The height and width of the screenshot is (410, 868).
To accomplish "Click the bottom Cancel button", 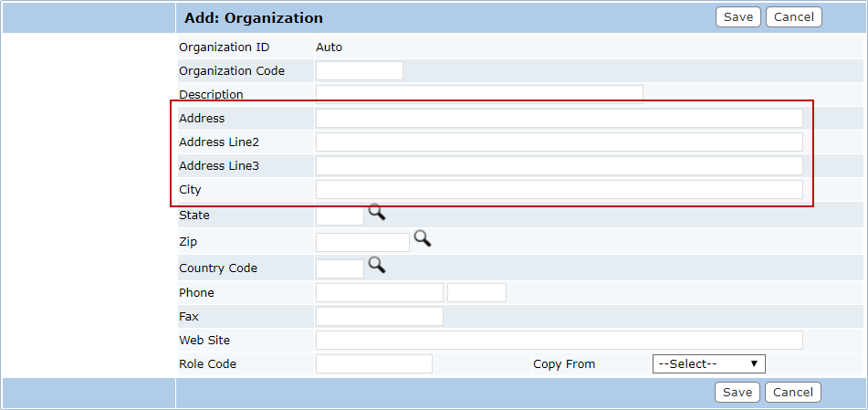I will pyautogui.click(x=793, y=393).
